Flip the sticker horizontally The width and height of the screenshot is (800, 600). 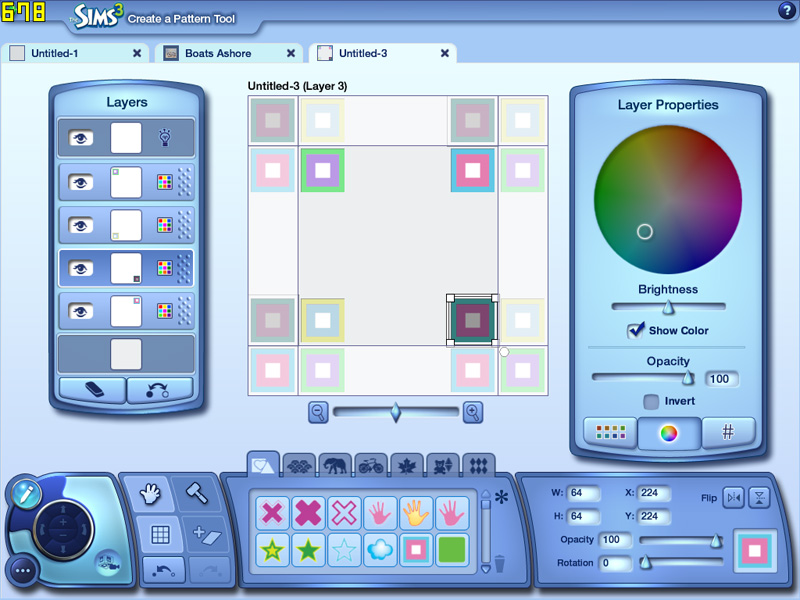(733, 497)
